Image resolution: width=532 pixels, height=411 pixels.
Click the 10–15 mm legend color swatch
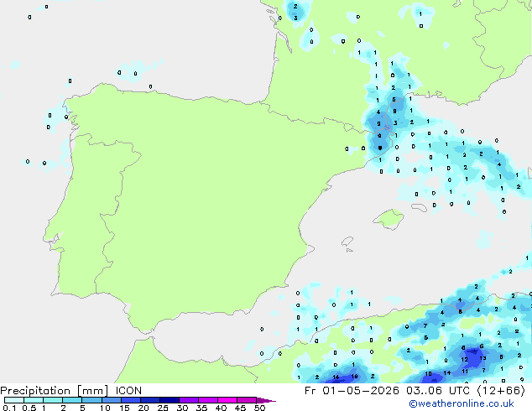pos(112,400)
